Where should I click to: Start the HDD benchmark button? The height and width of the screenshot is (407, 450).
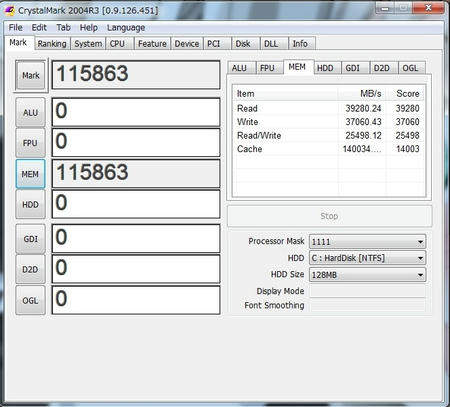[x=30, y=204]
